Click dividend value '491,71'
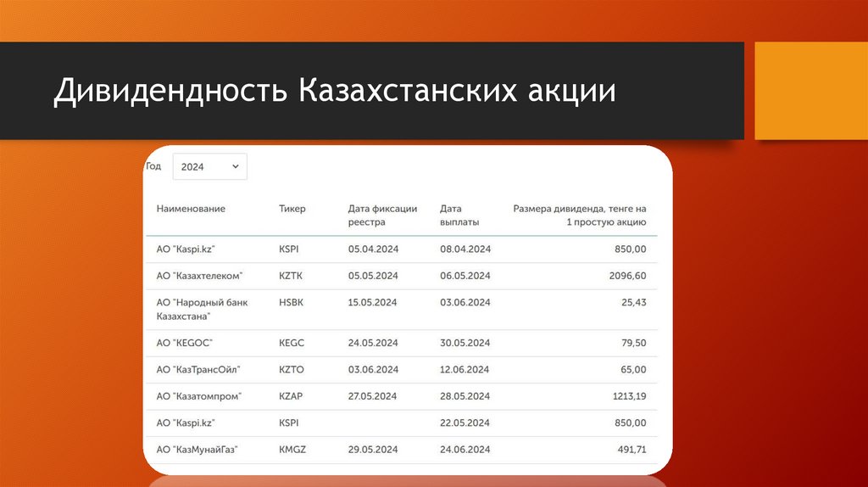The image size is (868, 487). click(x=632, y=450)
